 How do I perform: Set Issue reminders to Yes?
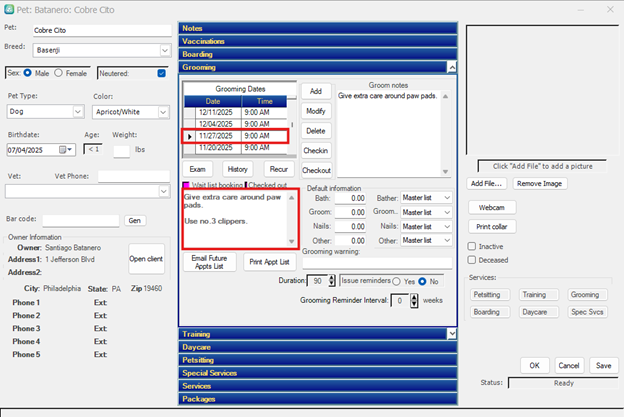click(396, 281)
